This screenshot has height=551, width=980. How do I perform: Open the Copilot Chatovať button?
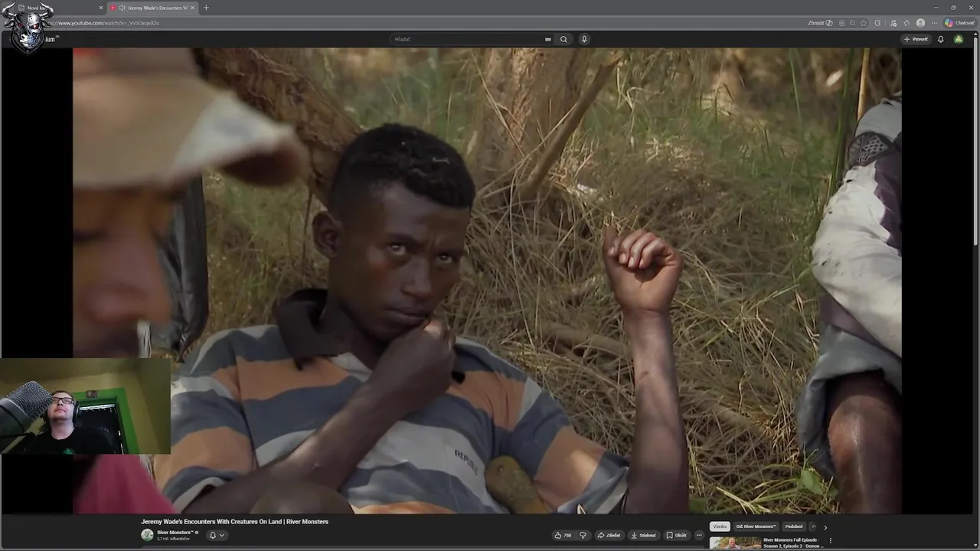[x=959, y=23]
